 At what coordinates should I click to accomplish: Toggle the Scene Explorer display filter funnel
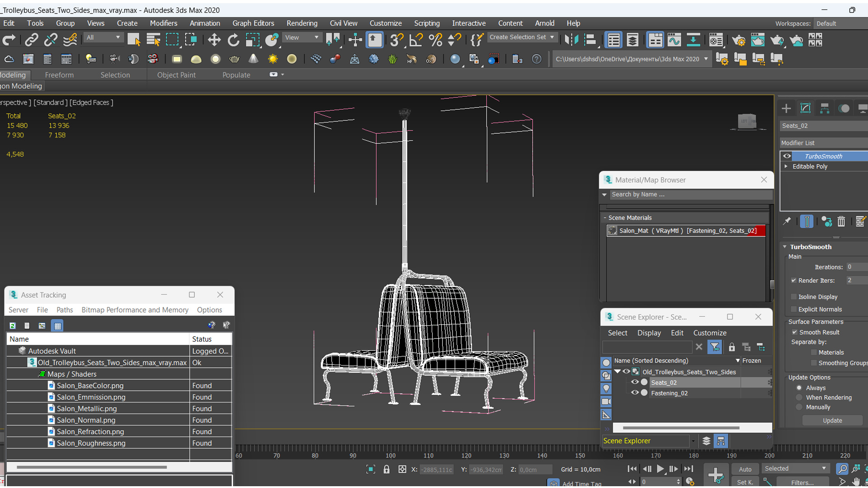[x=715, y=347]
